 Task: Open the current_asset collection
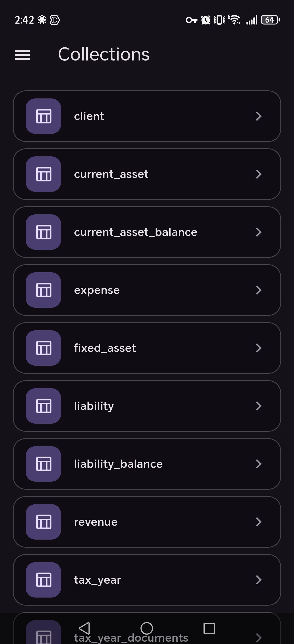147,174
